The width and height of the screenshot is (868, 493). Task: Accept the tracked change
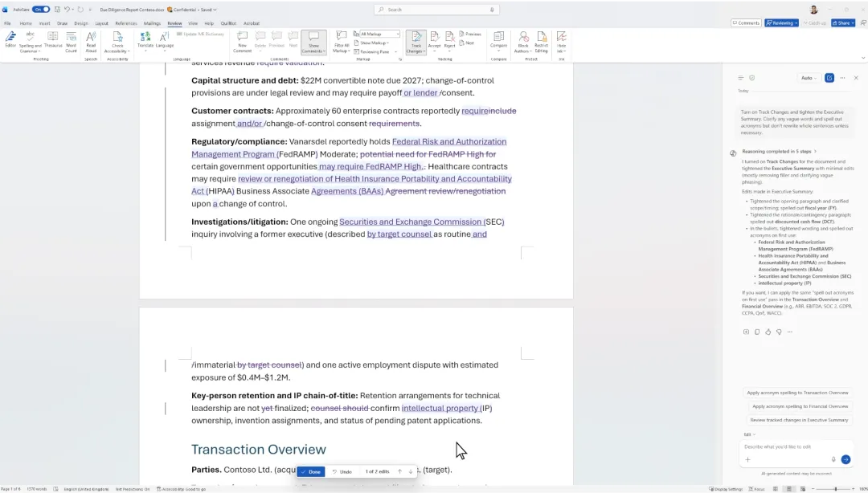coord(435,40)
